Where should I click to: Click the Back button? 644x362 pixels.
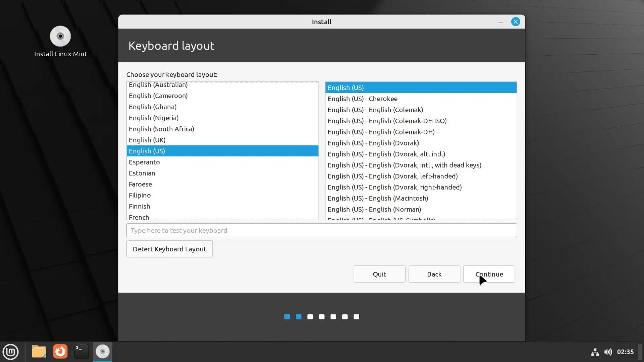pos(434,274)
